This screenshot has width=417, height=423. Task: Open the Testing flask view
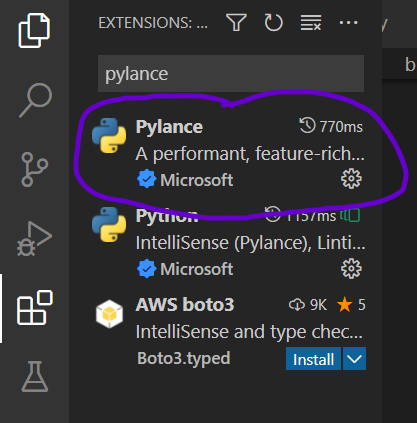(x=35, y=376)
